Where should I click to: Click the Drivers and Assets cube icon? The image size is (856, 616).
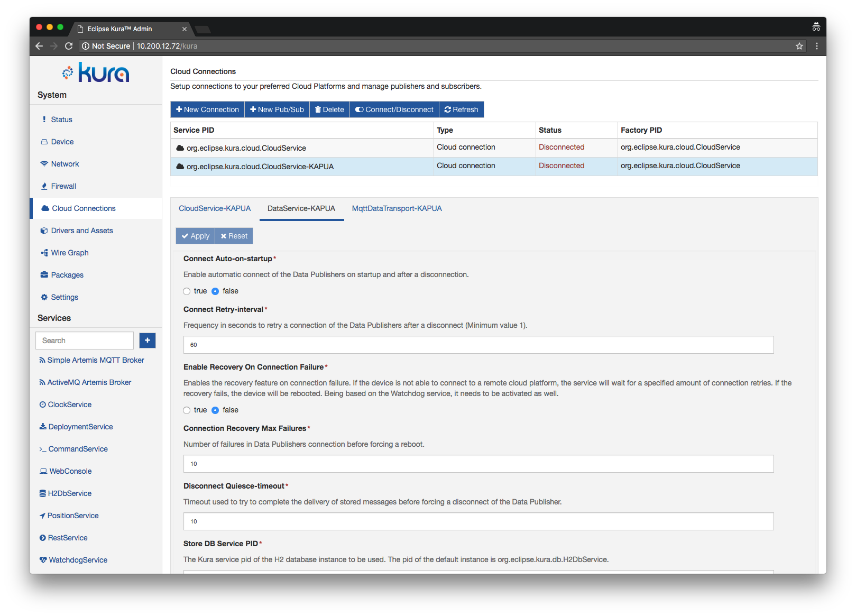pyautogui.click(x=44, y=231)
